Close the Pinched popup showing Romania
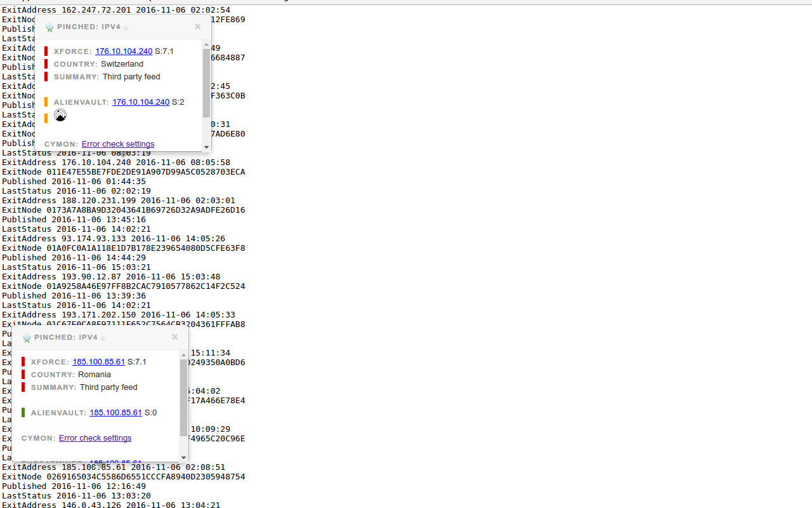Image resolution: width=812 pixels, height=508 pixels. point(175,337)
